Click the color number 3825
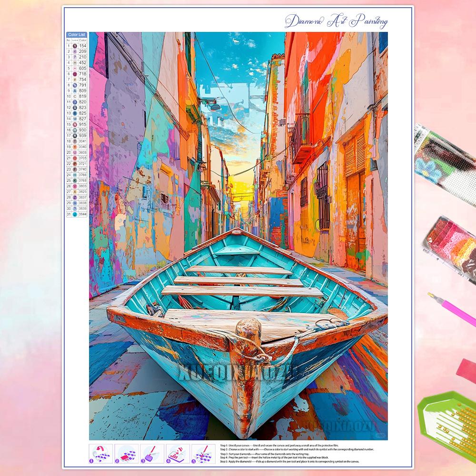This screenshot has height=476, width=476. (82, 192)
